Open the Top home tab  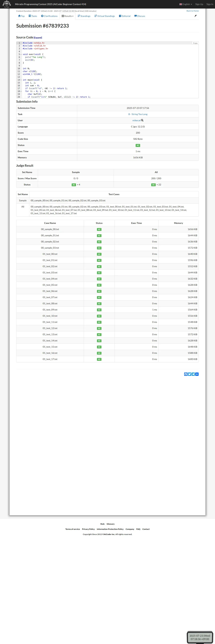click(x=21, y=16)
